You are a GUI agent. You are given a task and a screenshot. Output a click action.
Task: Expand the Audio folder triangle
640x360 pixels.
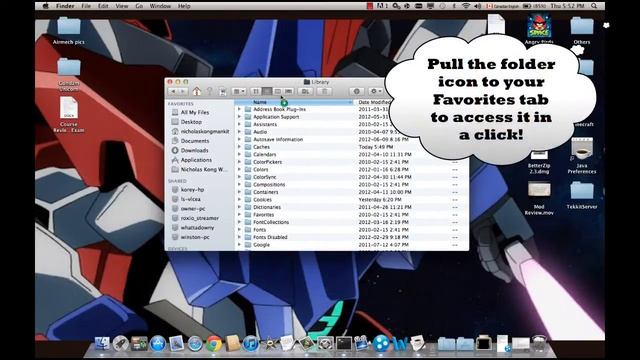click(239, 132)
